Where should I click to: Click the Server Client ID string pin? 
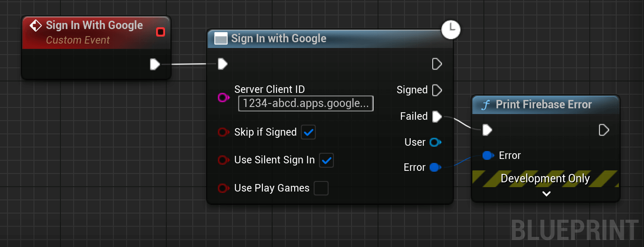click(x=224, y=98)
